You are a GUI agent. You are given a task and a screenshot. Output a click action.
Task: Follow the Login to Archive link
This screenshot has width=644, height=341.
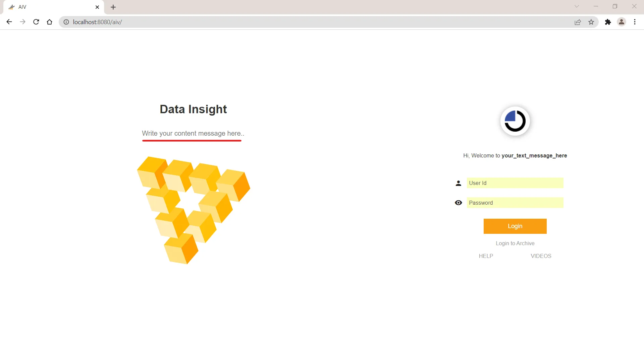click(515, 243)
